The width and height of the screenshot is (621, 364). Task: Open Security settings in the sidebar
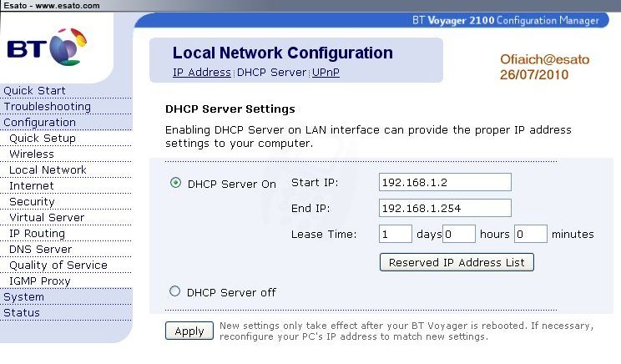(32, 201)
